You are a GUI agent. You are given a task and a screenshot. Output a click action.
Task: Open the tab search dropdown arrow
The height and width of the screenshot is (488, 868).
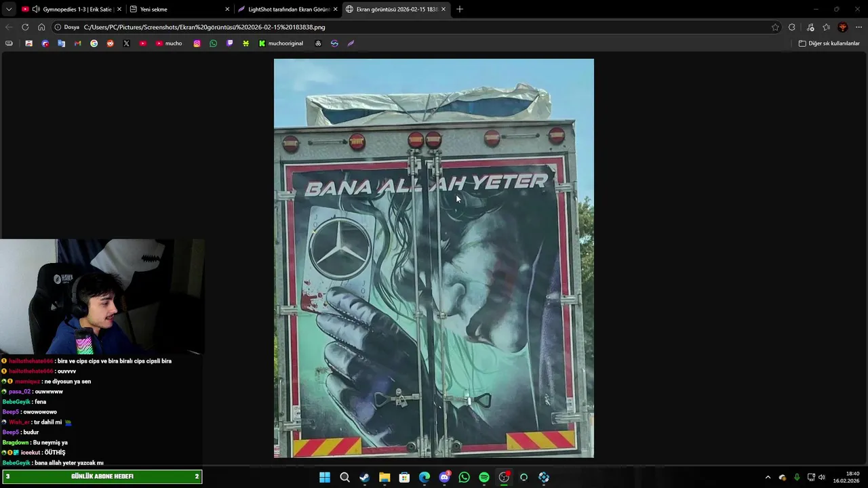(x=9, y=9)
